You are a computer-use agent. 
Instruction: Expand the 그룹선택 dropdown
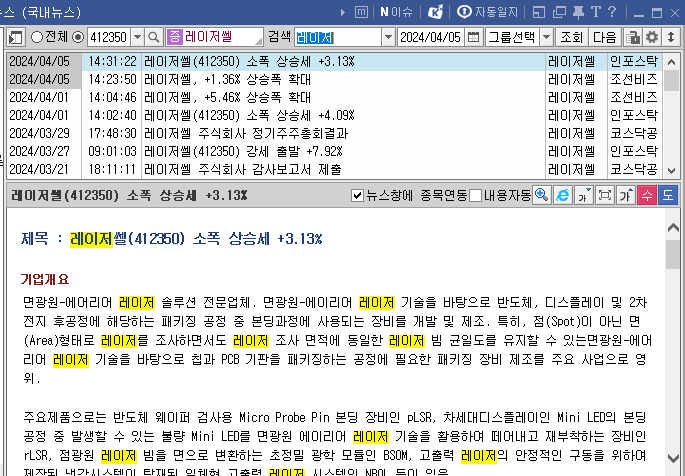click(546, 38)
